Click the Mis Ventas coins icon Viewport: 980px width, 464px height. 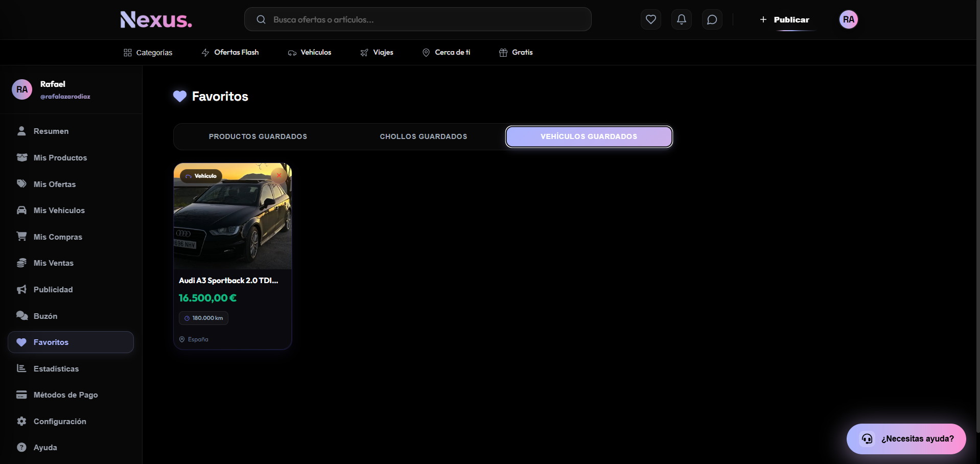pos(21,263)
